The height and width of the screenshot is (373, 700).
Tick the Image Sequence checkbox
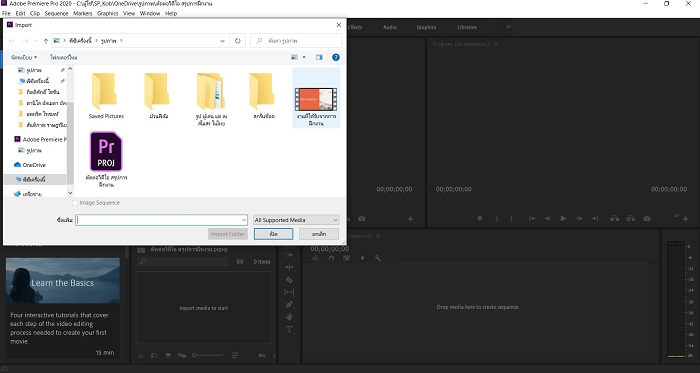pyautogui.click(x=75, y=203)
